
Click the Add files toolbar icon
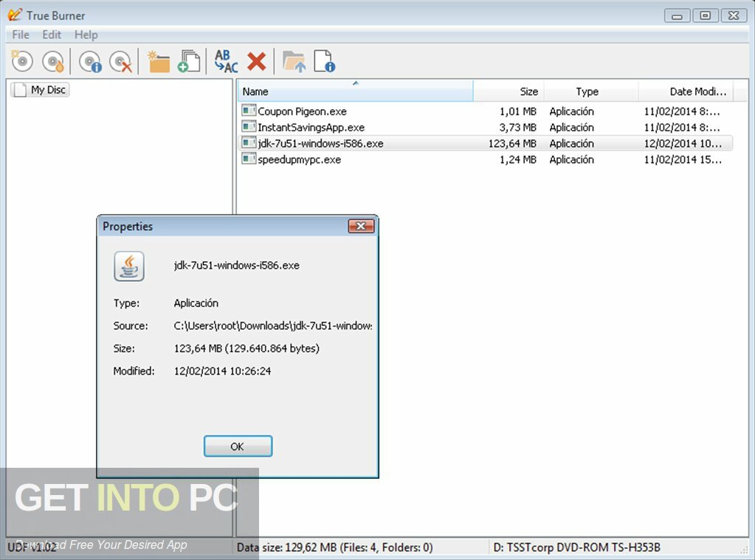click(x=189, y=62)
